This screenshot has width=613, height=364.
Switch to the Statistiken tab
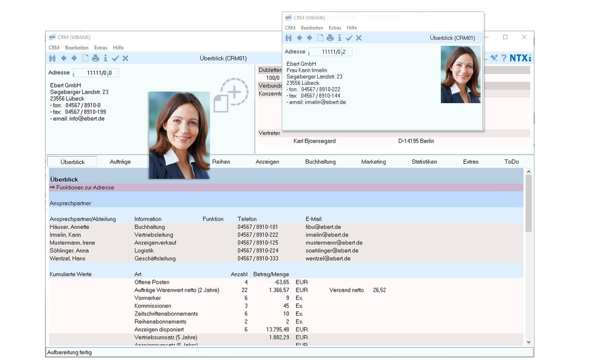coord(424,162)
